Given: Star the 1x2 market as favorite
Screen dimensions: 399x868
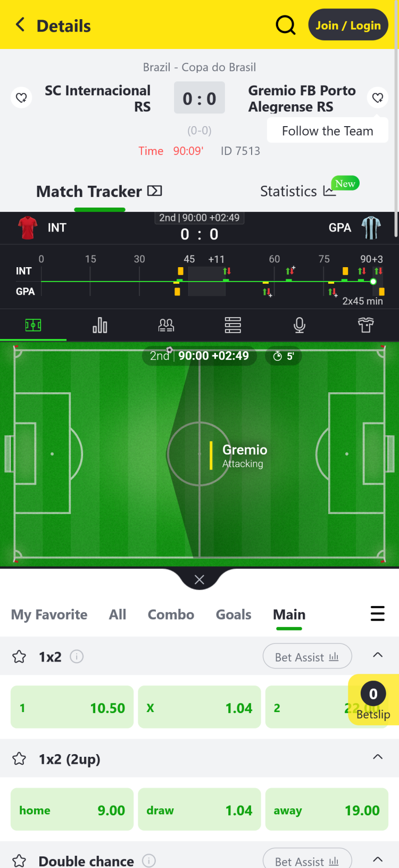Looking at the screenshot, I should (x=19, y=657).
